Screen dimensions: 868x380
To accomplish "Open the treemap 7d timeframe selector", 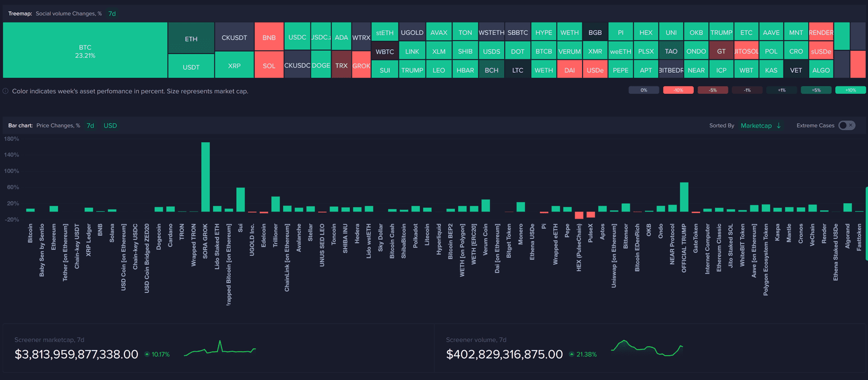I will 112,14.
